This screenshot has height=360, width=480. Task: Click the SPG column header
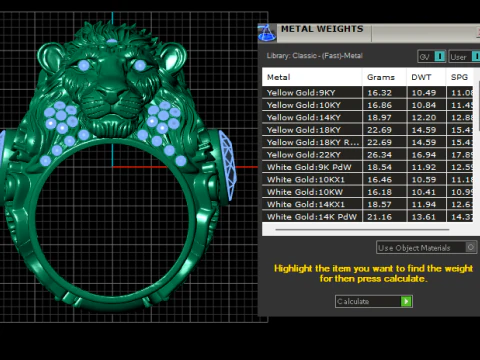pyautogui.click(x=460, y=77)
